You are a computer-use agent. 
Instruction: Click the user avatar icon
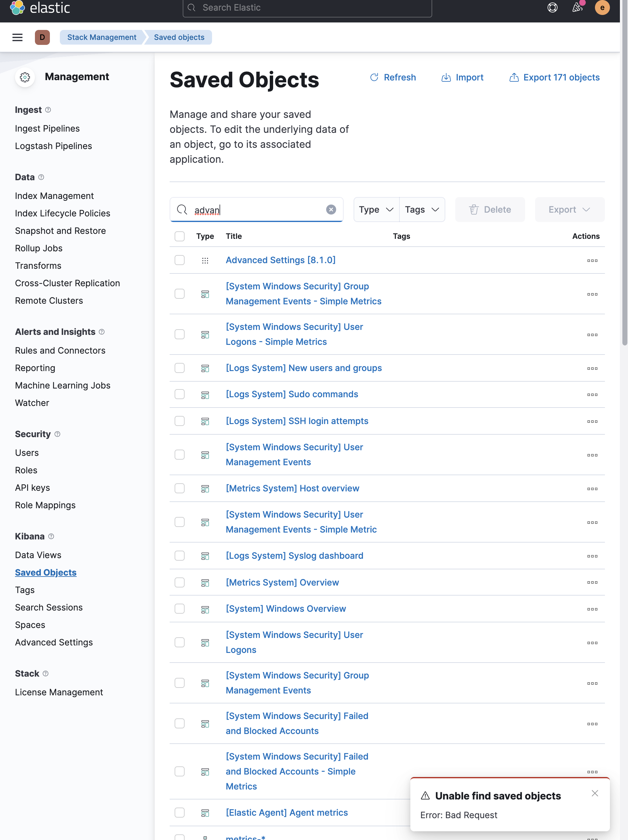point(602,7)
